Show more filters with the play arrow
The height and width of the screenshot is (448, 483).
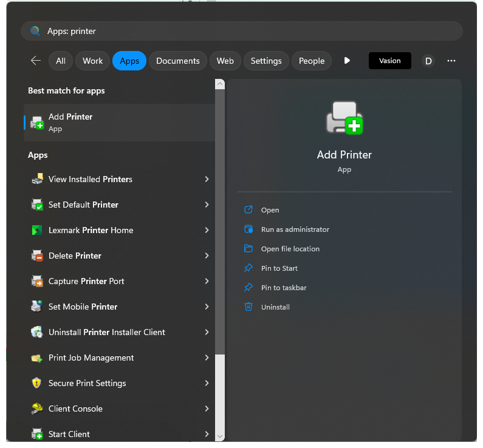tap(347, 61)
